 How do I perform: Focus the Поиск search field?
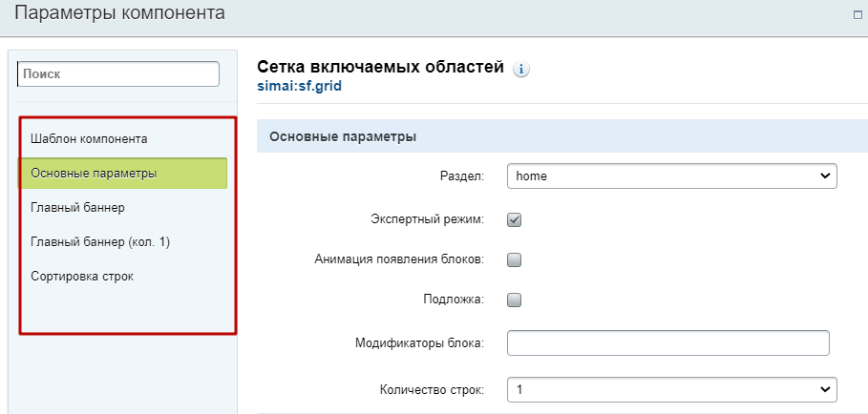coord(119,73)
